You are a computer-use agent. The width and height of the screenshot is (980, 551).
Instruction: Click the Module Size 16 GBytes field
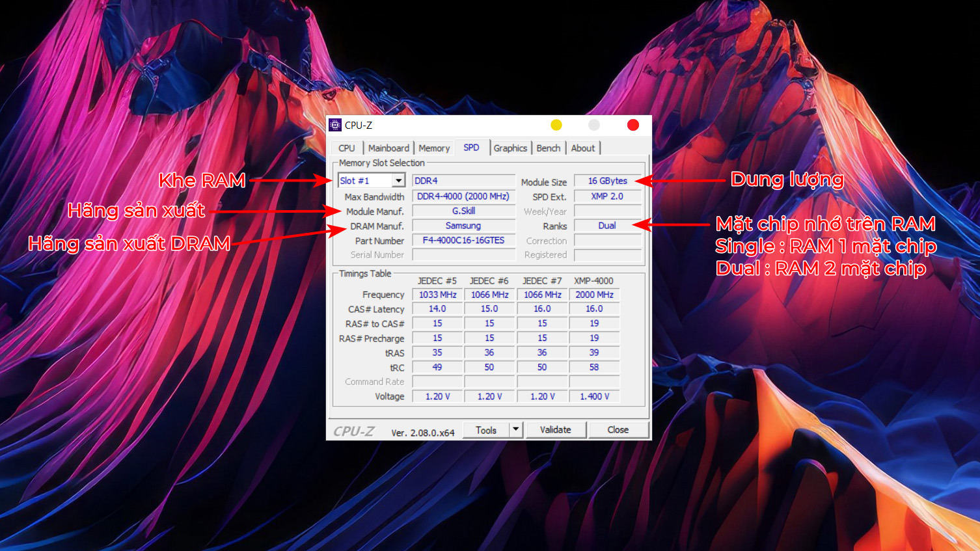[607, 181]
